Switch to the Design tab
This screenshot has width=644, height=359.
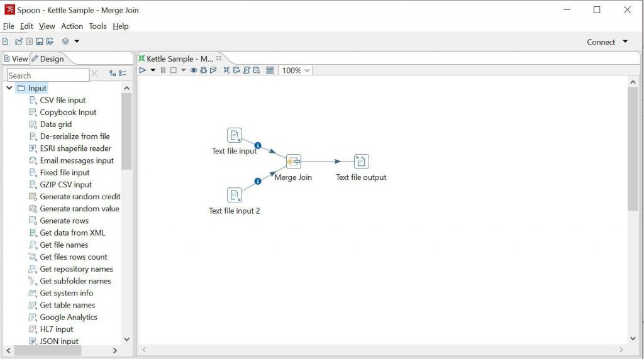click(x=48, y=58)
